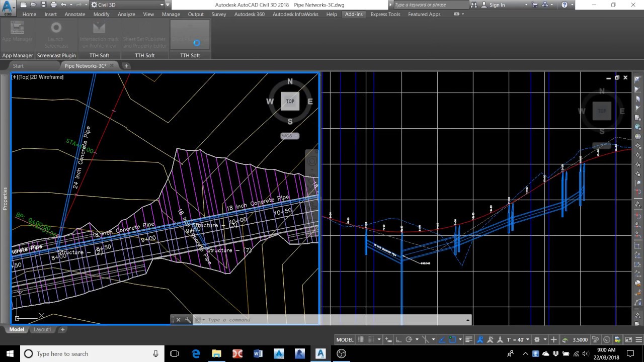The height and width of the screenshot is (362, 644).
Task: Switch to the Layout1 tab
Action: (x=42, y=330)
